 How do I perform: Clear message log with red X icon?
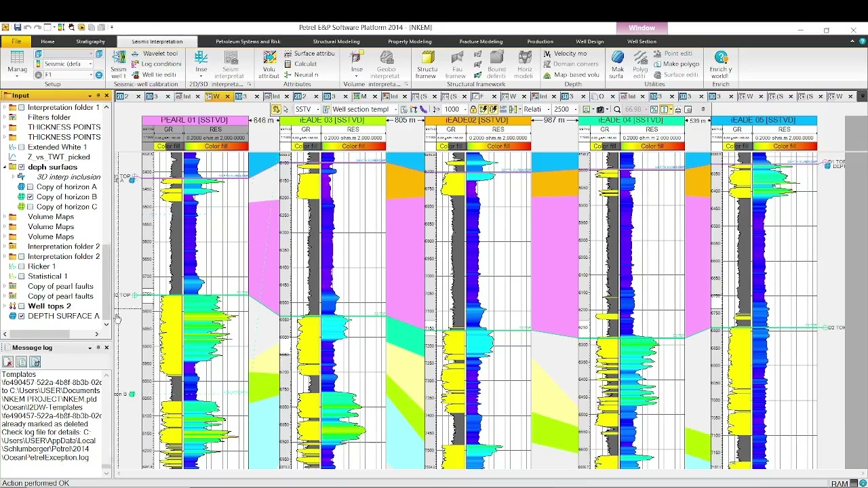[8, 363]
